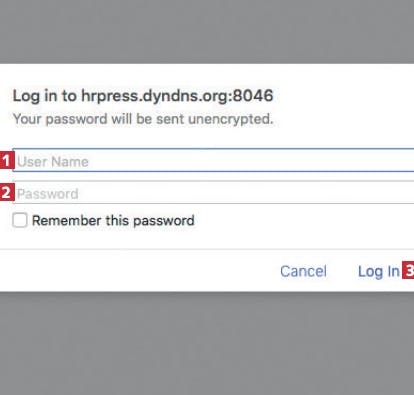414x395 pixels.
Task: Click the word "unencrypted" in the warning
Action: pyautogui.click(x=230, y=119)
